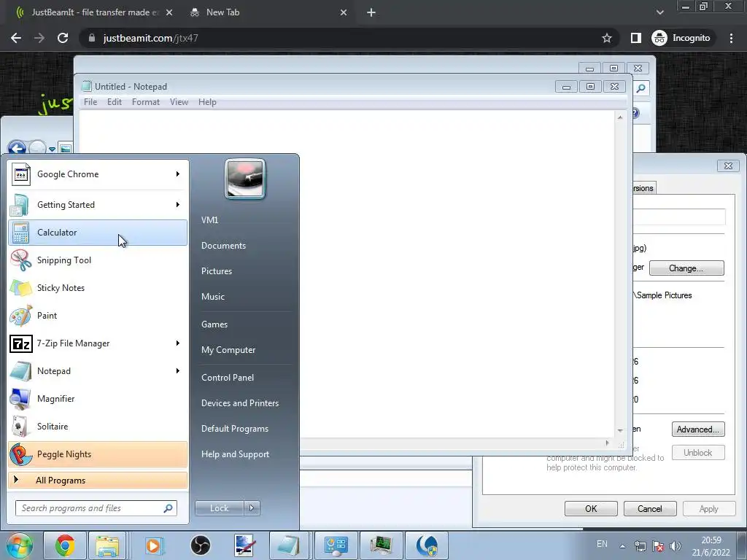Viewport: 747px width, 560px height.
Task: Click Change... in Properties dialog
Action: pyautogui.click(x=686, y=268)
